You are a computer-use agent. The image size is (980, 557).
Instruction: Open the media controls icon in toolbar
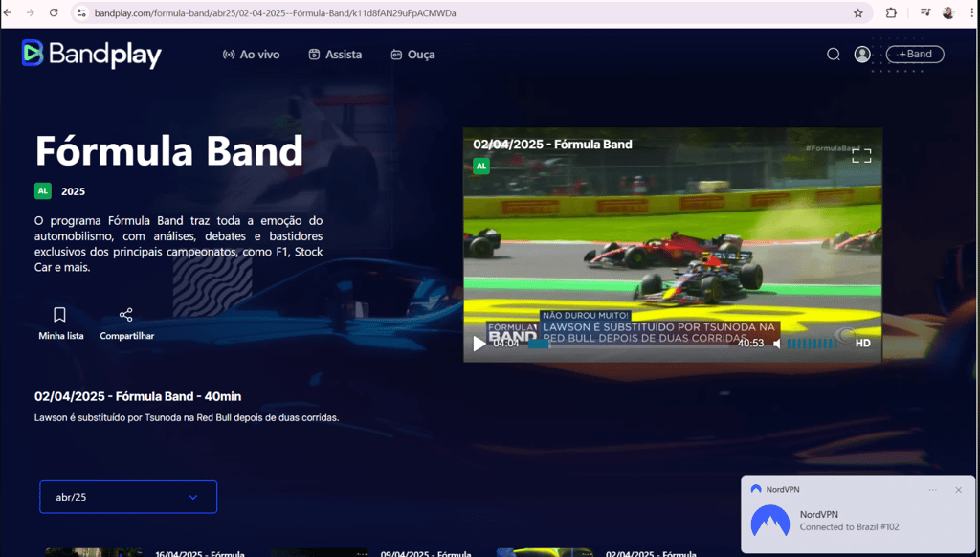(x=925, y=12)
